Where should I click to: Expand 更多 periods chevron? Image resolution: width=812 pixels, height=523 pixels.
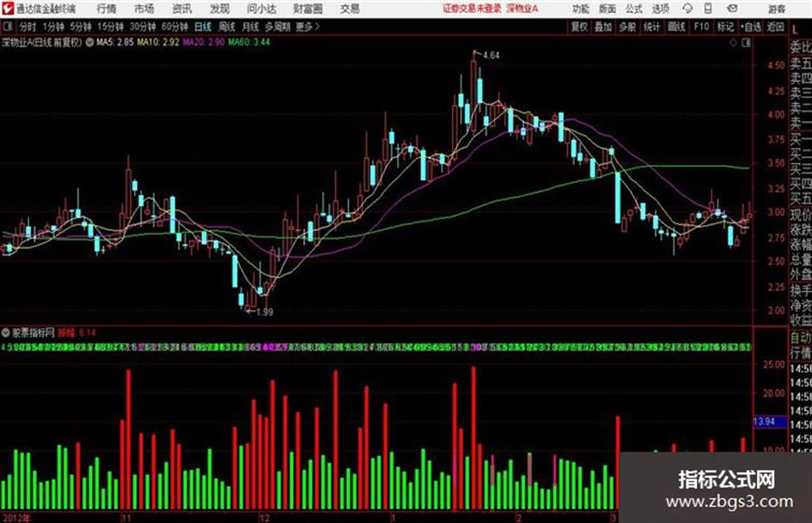pyautogui.click(x=317, y=27)
